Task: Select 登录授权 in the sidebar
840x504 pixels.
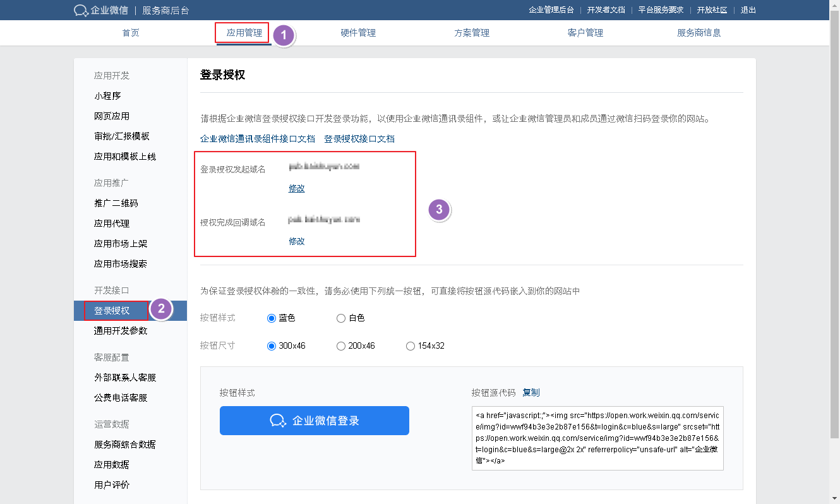Action: click(112, 311)
